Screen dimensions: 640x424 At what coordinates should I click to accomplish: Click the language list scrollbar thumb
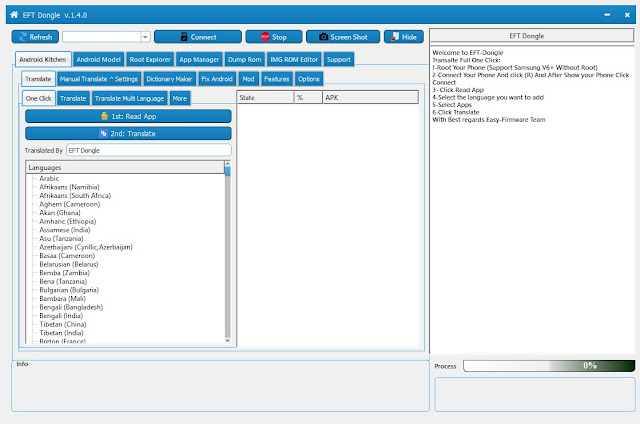228,171
